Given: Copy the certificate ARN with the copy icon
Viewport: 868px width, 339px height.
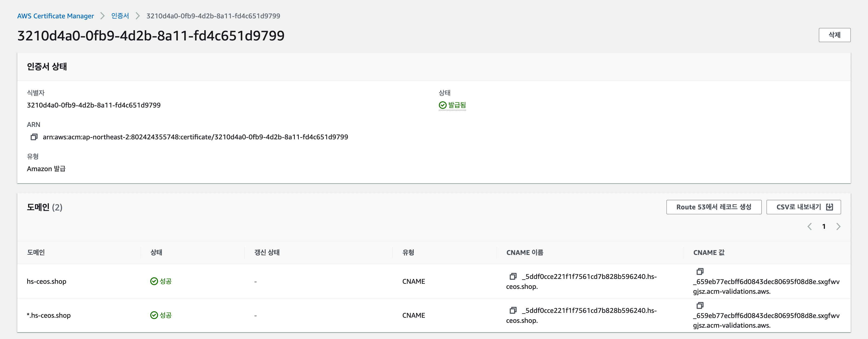Looking at the screenshot, I should point(34,137).
